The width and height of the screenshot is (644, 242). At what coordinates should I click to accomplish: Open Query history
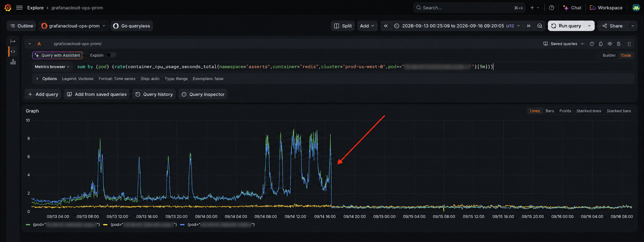tap(154, 94)
